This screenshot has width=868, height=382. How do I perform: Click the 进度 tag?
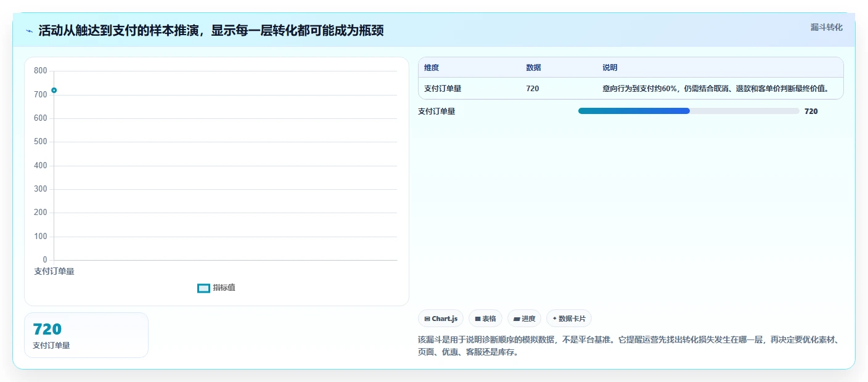tap(524, 319)
